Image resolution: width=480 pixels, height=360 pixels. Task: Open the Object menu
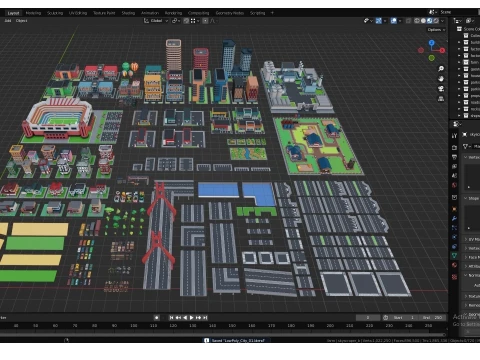click(21, 21)
